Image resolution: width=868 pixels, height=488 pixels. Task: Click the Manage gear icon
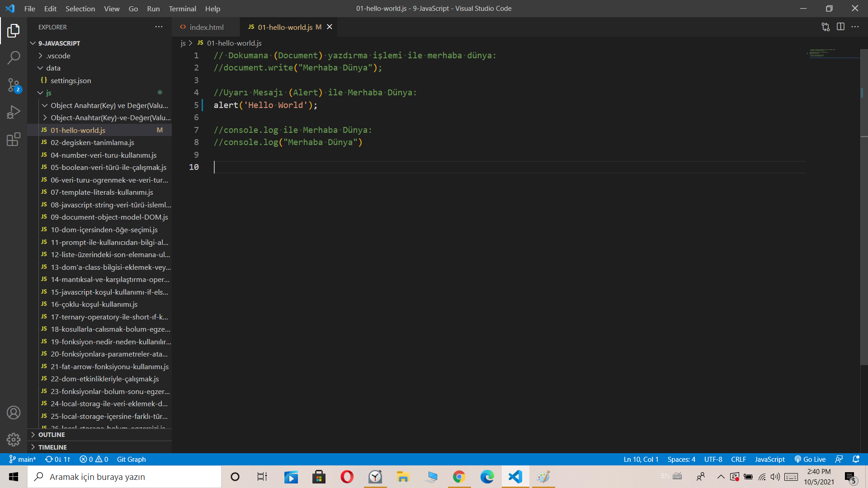tap(14, 439)
